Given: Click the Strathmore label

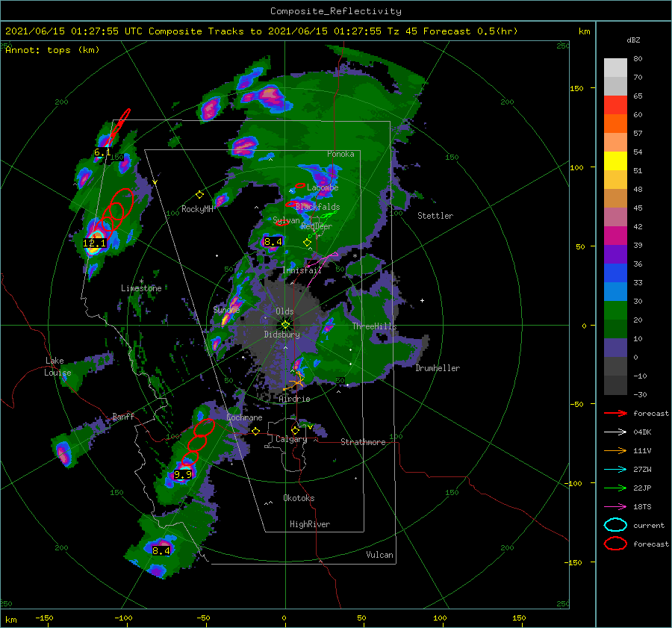Looking at the screenshot, I should click(x=363, y=442).
